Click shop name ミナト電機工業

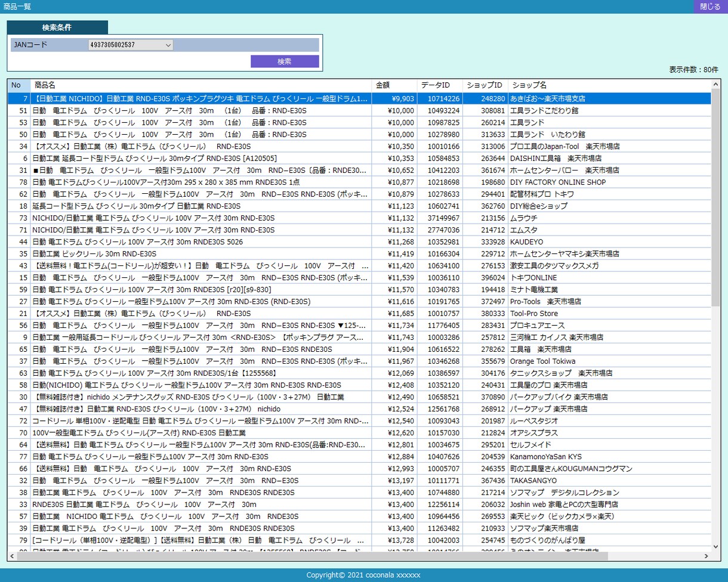pos(533,289)
